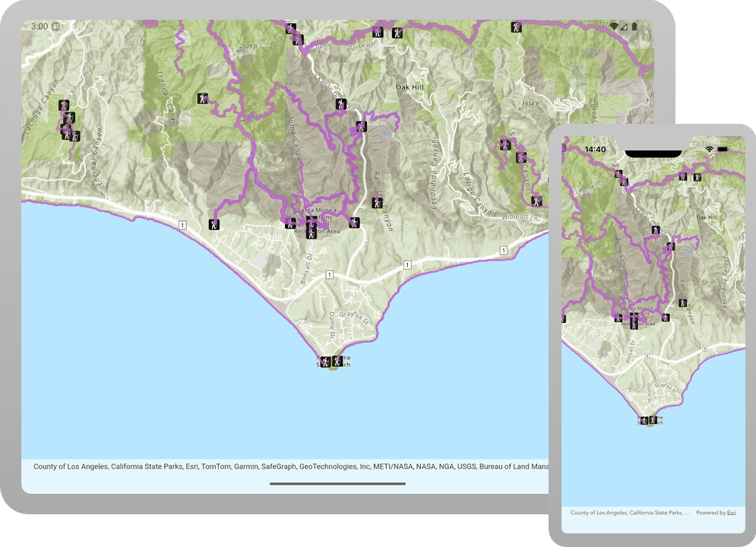Select the tablet's trailhead icon beside Ramirez Canyon label
Viewport: 756px width, 547px height.
(377, 203)
